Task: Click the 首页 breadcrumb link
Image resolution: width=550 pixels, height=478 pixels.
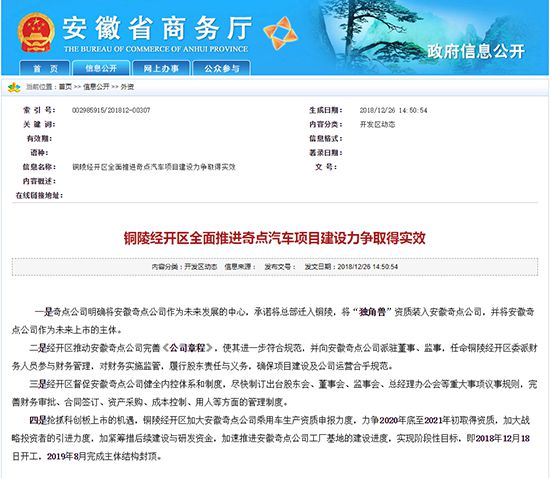Action: click(65, 87)
